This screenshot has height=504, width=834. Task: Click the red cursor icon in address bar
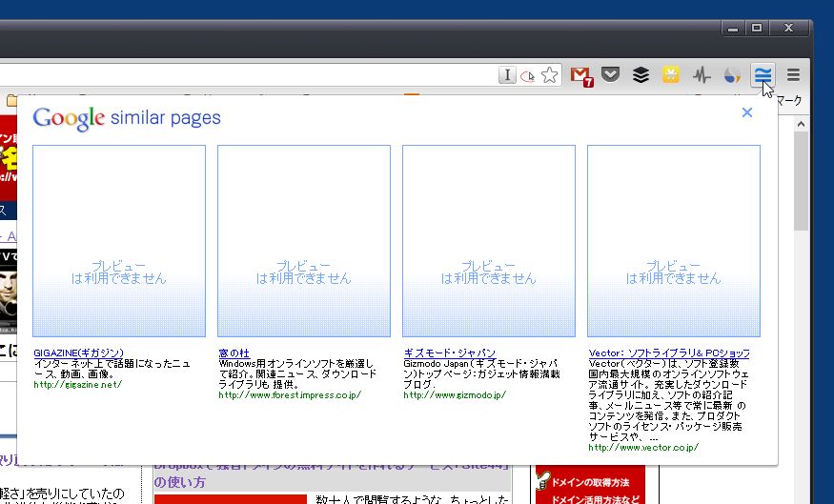coord(528,76)
